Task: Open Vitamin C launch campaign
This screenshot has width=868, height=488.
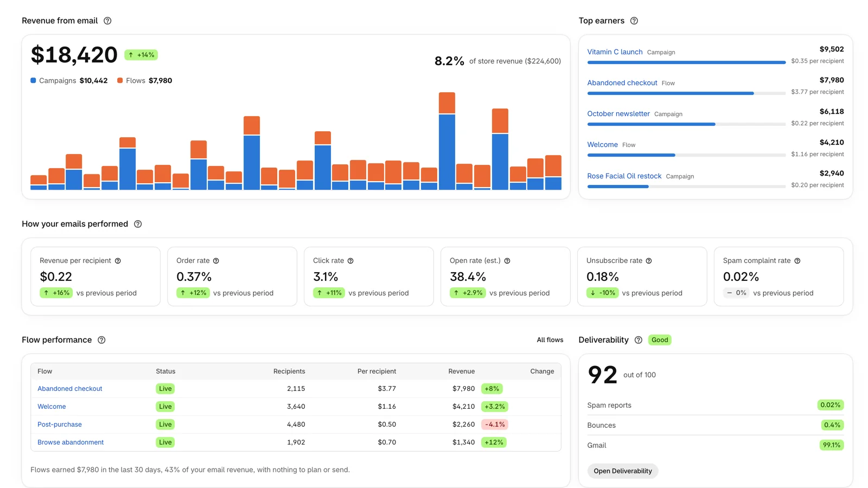Action: [x=615, y=52]
